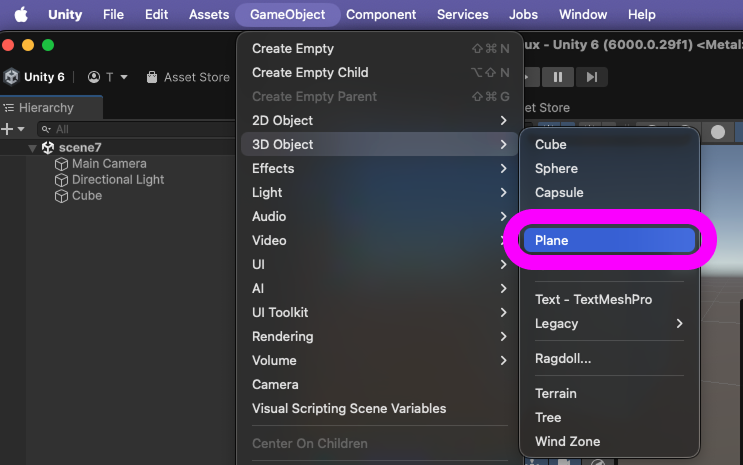The image size is (743, 465).
Task: Collapse the scene7 disclosure triangle
Action: click(33, 148)
